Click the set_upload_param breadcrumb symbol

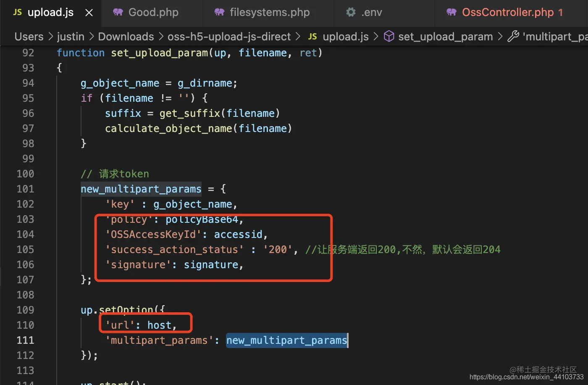446,37
